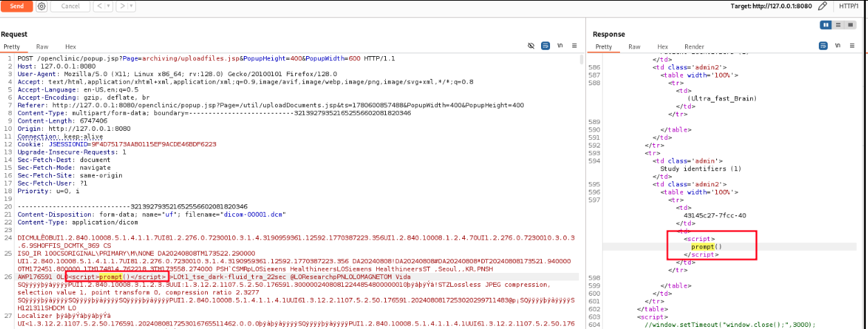Open forward history dropdown arrow
Viewport: 868px width, 329px height.
(130, 6)
